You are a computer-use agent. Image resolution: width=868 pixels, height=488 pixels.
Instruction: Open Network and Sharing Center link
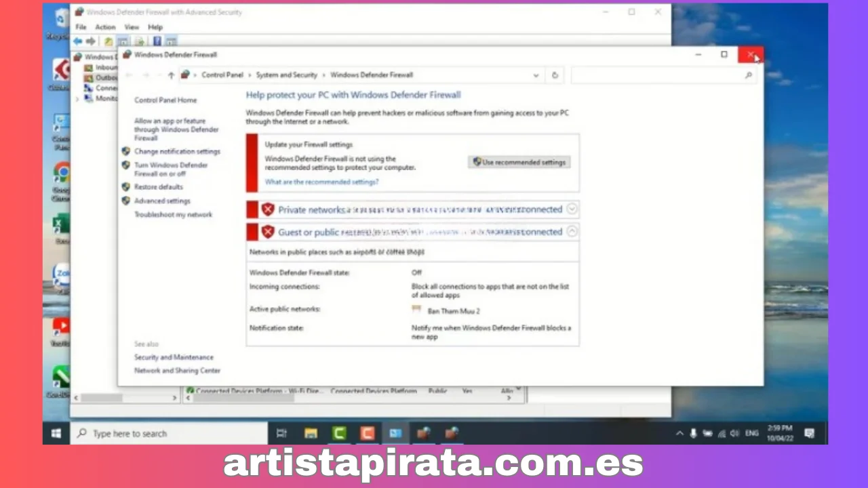(x=177, y=371)
